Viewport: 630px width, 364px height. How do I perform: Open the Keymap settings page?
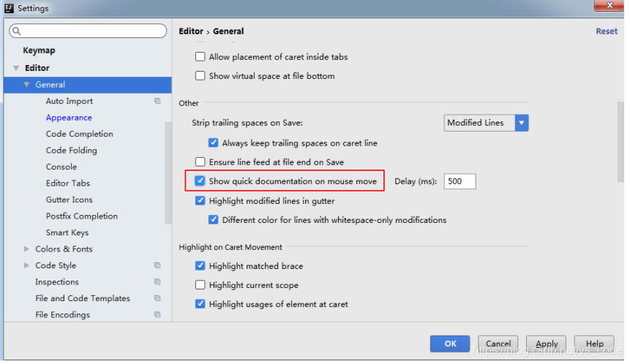click(39, 50)
